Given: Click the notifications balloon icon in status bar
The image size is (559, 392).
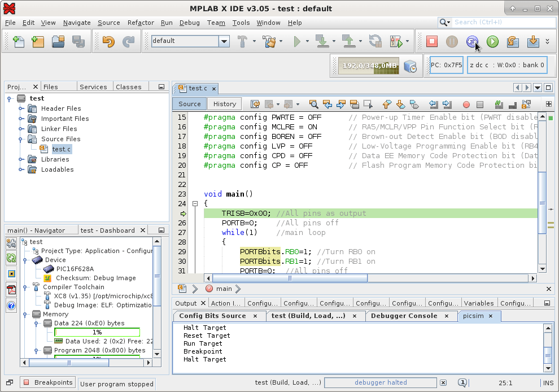Looking at the screenshot, I should coord(462,383).
